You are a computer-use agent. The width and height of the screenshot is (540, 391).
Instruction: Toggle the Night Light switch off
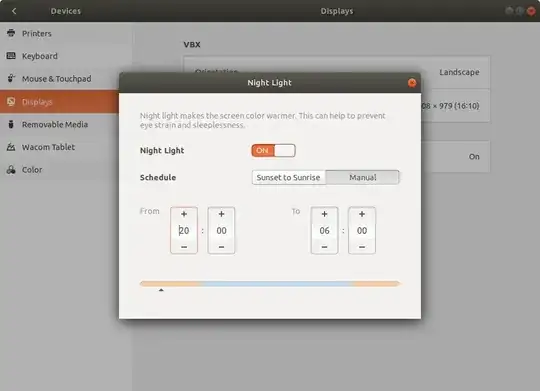tap(273, 151)
